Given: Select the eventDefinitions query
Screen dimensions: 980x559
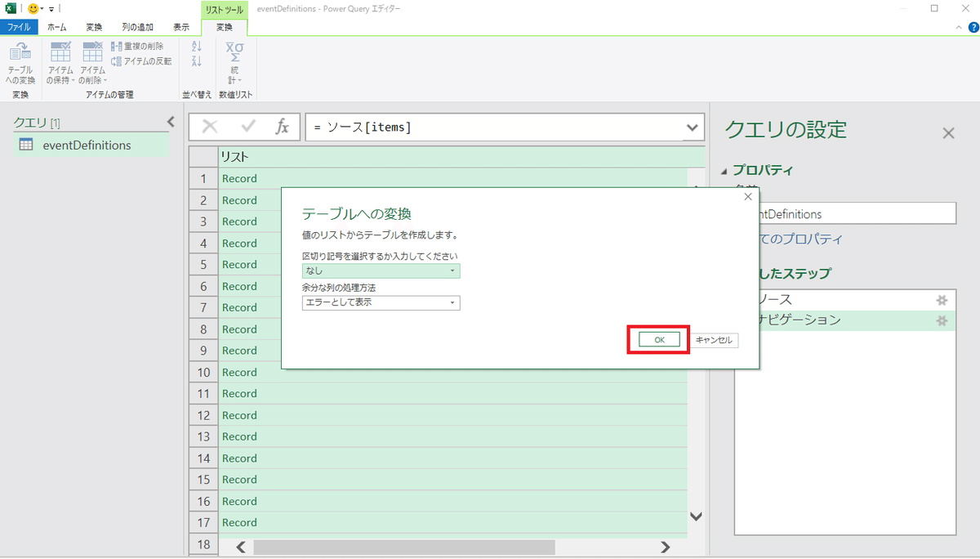Looking at the screenshot, I should click(x=91, y=145).
